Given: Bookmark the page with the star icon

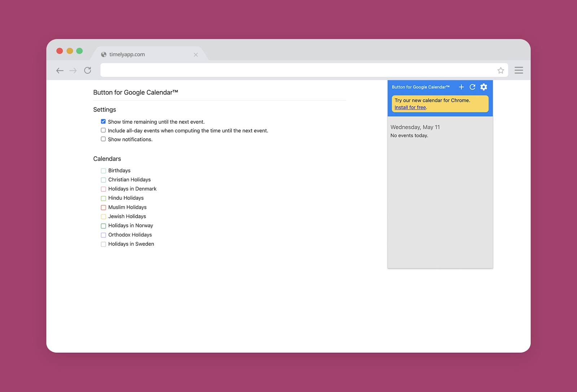Looking at the screenshot, I should pos(501,71).
